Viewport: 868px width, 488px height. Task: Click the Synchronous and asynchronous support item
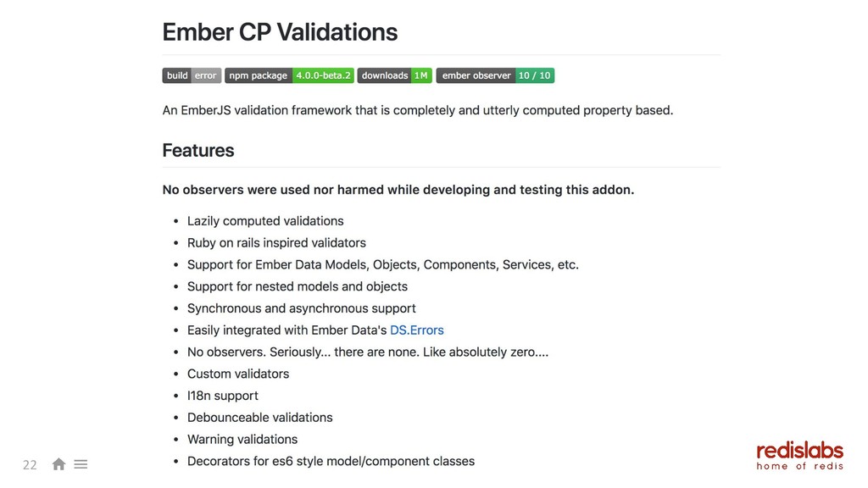301,308
